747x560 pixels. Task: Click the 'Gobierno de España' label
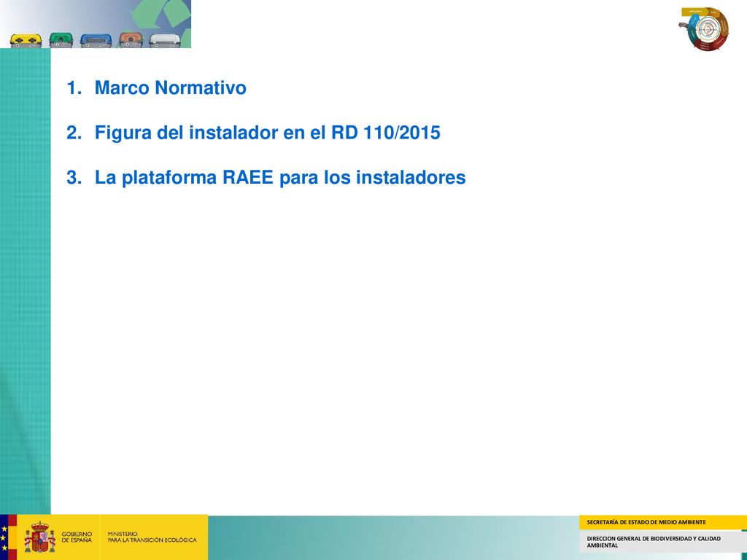click(77, 537)
